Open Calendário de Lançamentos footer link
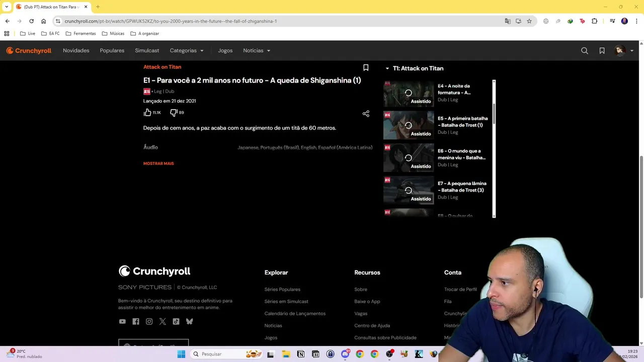The image size is (644, 362). click(295, 314)
